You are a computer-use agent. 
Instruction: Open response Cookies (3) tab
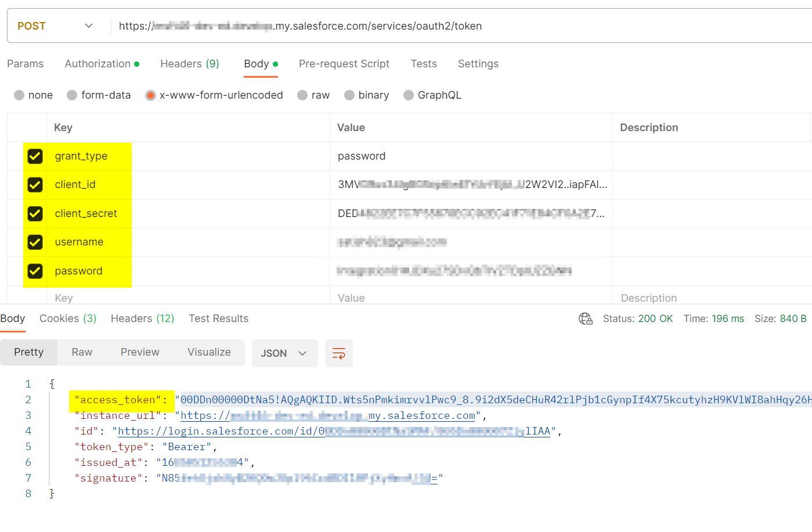pyautogui.click(x=68, y=319)
